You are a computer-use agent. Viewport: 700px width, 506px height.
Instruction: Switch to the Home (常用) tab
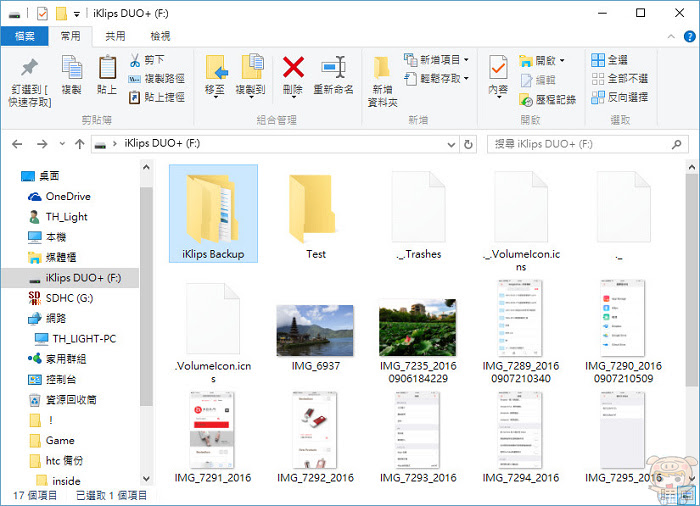[71, 36]
